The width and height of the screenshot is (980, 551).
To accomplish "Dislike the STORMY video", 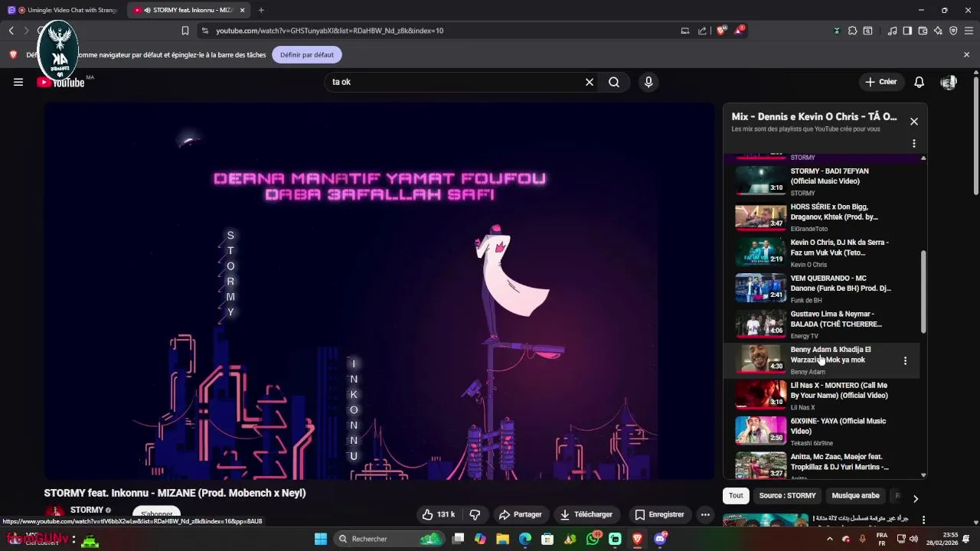I will pos(475,514).
